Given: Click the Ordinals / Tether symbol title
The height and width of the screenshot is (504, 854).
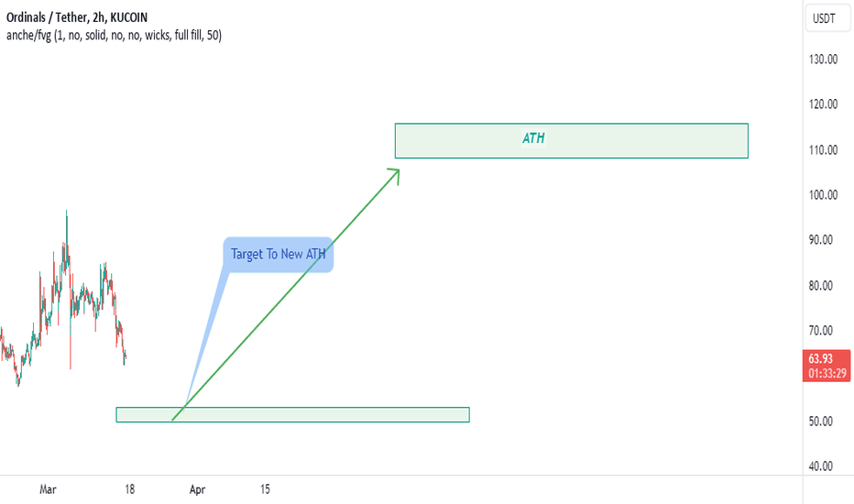Looking at the screenshot, I should point(77,17).
